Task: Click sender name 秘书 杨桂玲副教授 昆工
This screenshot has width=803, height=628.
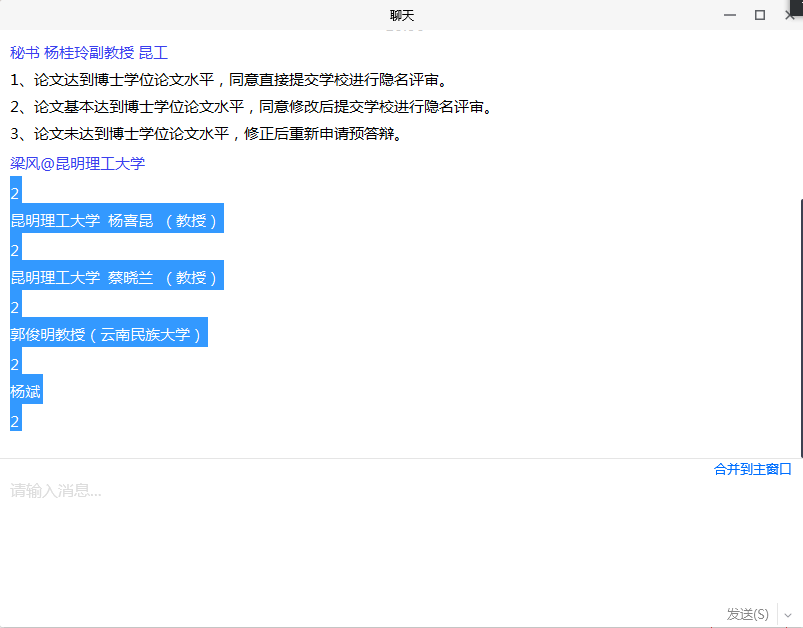Action: (x=89, y=52)
